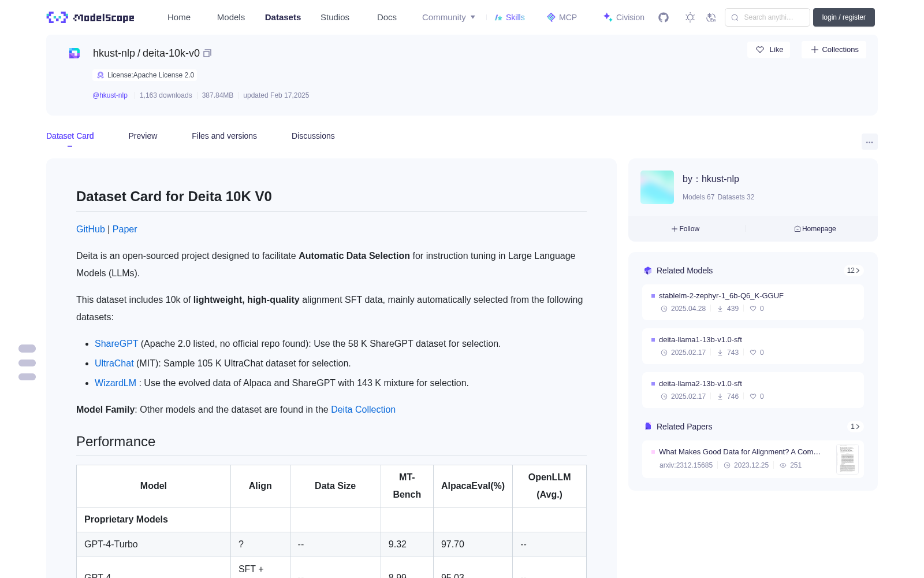Click the Related Models cube icon
Image resolution: width=924 pixels, height=578 pixels.
click(x=648, y=271)
